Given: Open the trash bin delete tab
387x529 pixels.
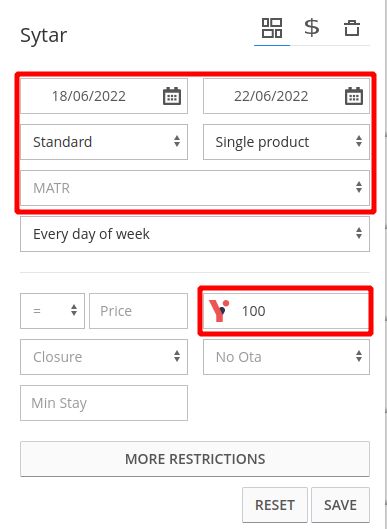Looking at the screenshot, I should pos(352,28).
